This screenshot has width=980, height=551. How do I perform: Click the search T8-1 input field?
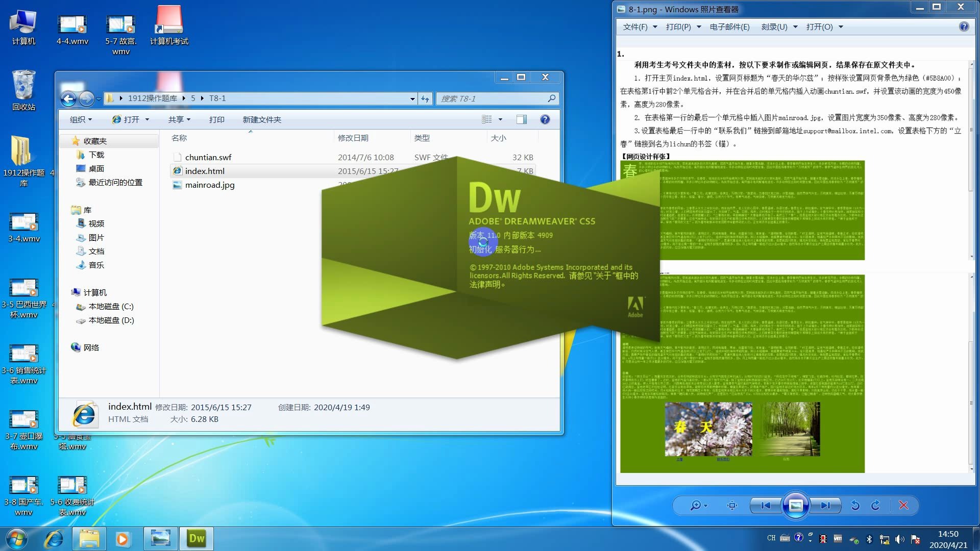pyautogui.click(x=492, y=98)
